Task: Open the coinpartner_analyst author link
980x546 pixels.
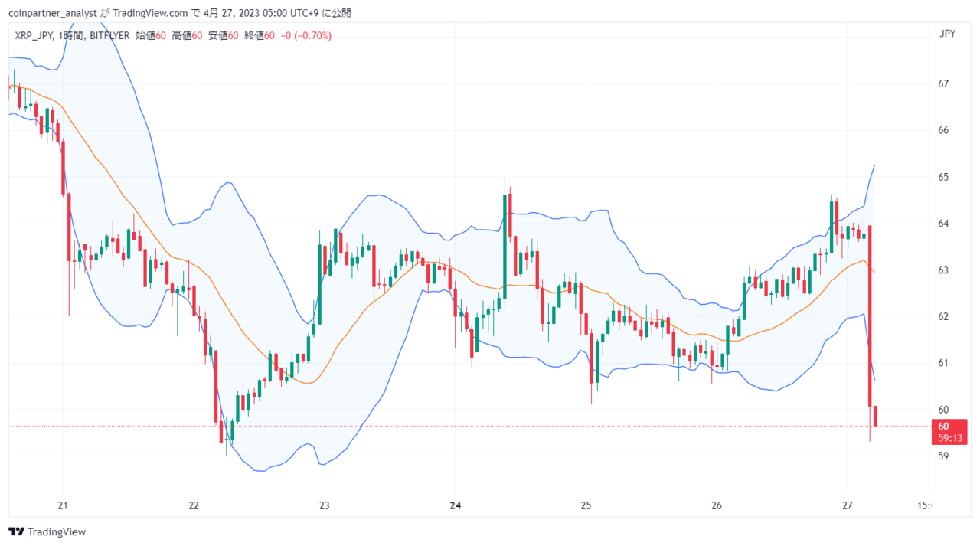Action: (52, 13)
